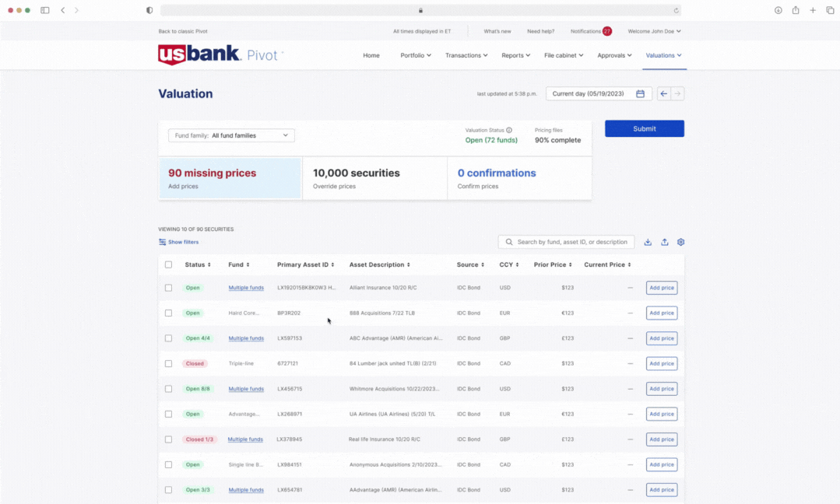Screen dimensions: 840x504
Task: Click the Open (72 funds) status text
Action: (x=491, y=140)
